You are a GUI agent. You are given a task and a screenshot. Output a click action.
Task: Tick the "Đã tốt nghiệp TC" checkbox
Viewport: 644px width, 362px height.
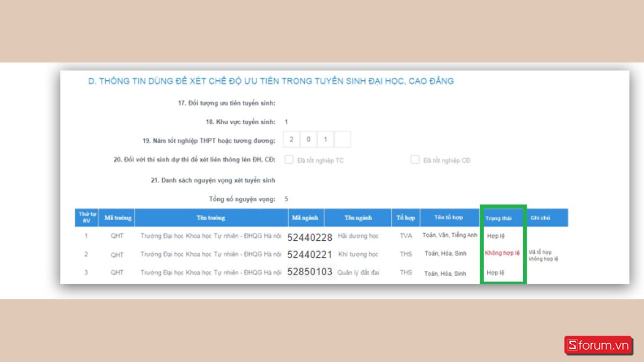[x=289, y=159]
